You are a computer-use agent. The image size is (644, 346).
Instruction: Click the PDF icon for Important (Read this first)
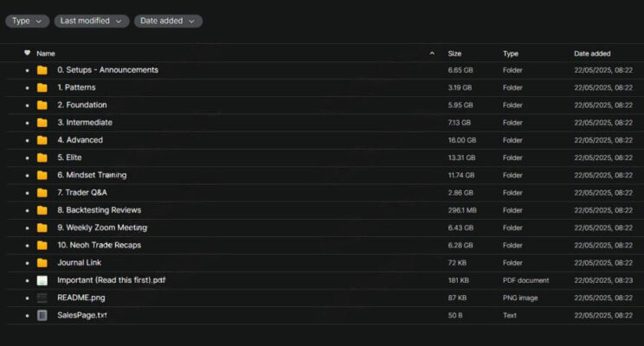click(42, 280)
